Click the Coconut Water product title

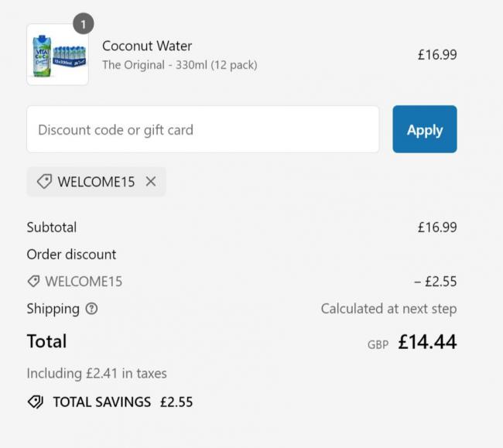tap(147, 46)
